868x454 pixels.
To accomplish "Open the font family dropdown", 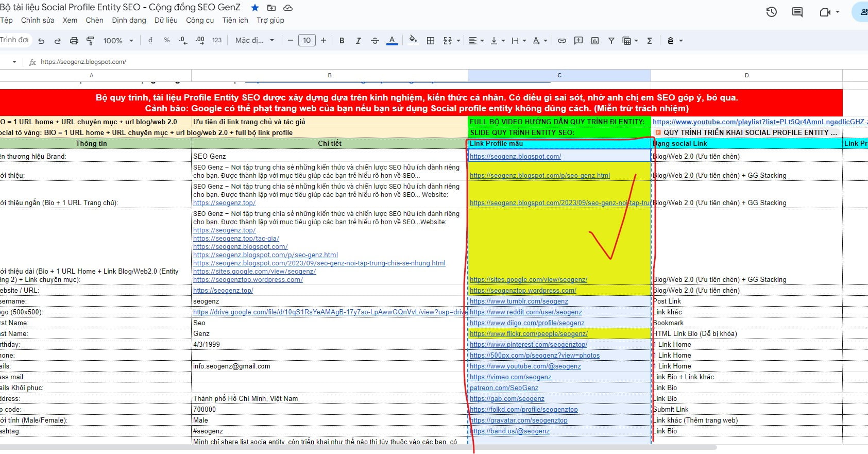I will coord(254,41).
